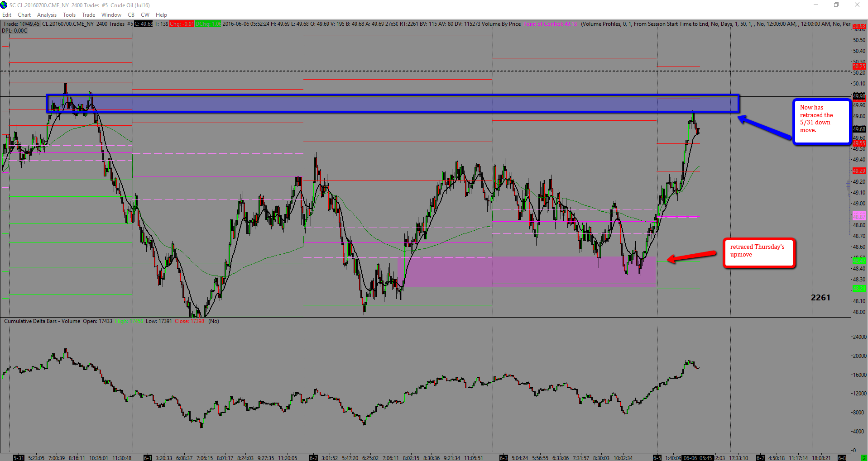Click the red 'Chg: -0.01' header value
This screenshot has height=461, width=868.
182,24
